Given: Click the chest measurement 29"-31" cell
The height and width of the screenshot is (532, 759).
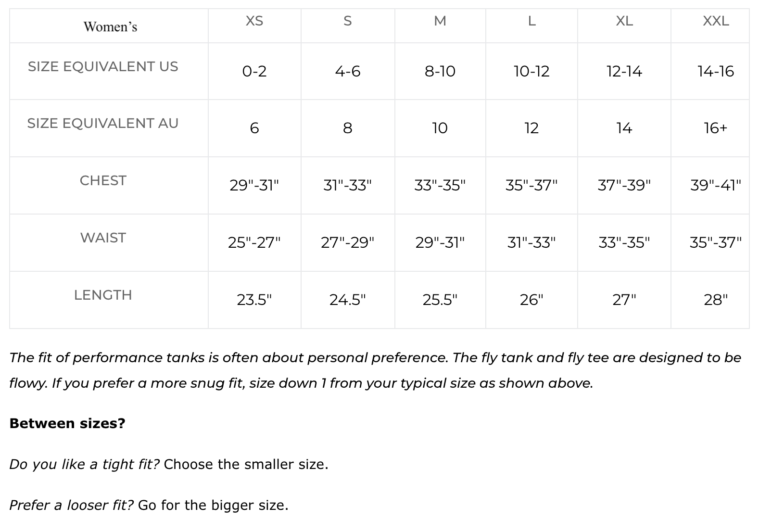Looking at the screenshot, I should pos(254,185).
